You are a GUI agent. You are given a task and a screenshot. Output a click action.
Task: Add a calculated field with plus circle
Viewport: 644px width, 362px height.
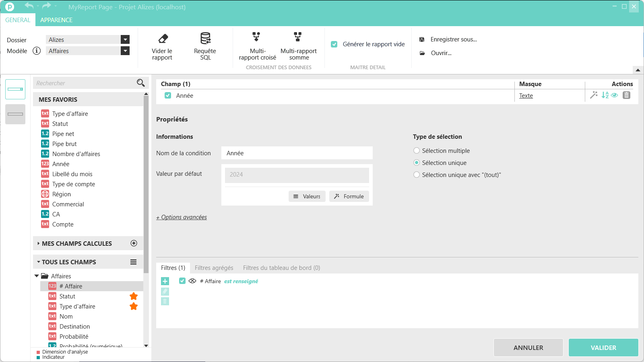coord(134,243)
